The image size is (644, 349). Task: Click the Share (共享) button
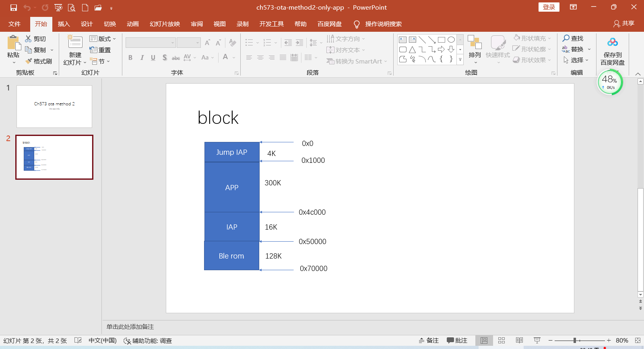tap(623, 24)
